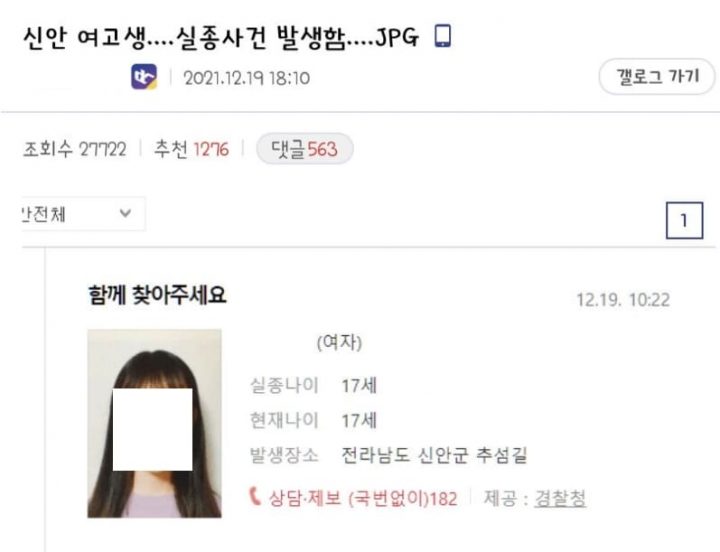
Task: Click the 실종나이 17세 row
Action: click(313, 385)
